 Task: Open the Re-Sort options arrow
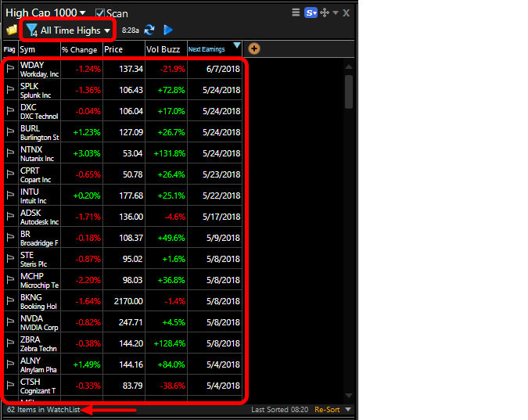pyautogui.click(x=348, y=410)
